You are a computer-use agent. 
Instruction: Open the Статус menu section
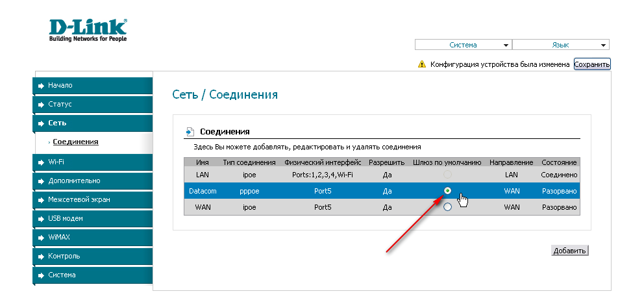(92, 105)
